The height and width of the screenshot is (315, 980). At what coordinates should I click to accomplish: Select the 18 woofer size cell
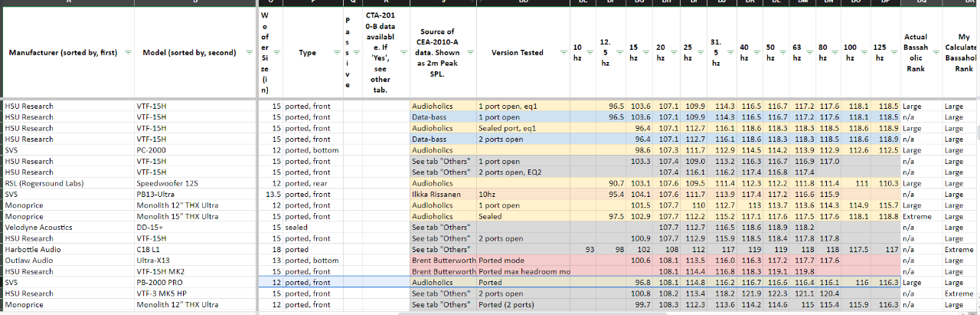click(270, 250)
